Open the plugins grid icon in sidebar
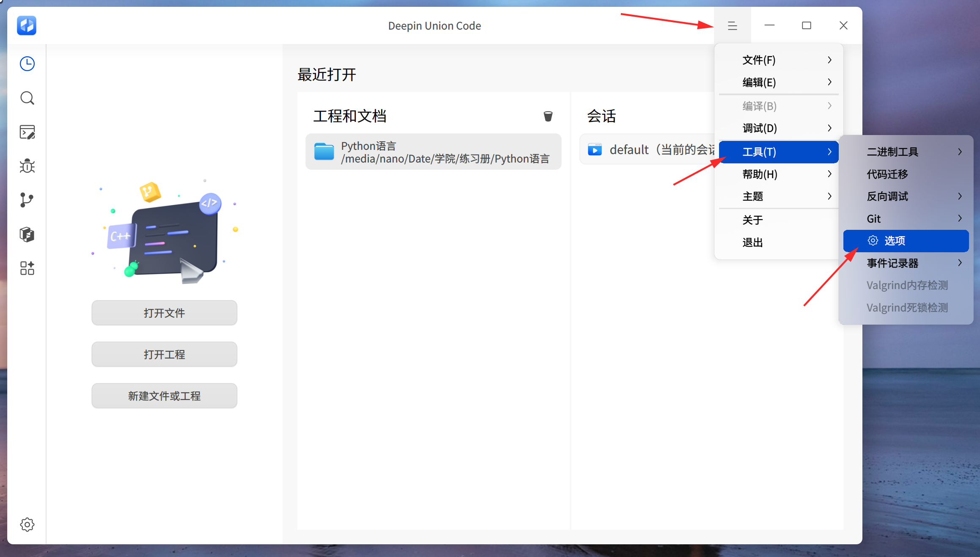Image resolution: width=980 pixels, height=557 pixels. click(x=27, y=268)
